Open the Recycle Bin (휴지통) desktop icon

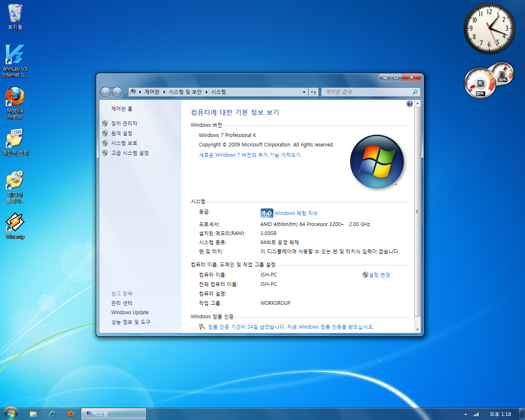[x=15, y=17]
